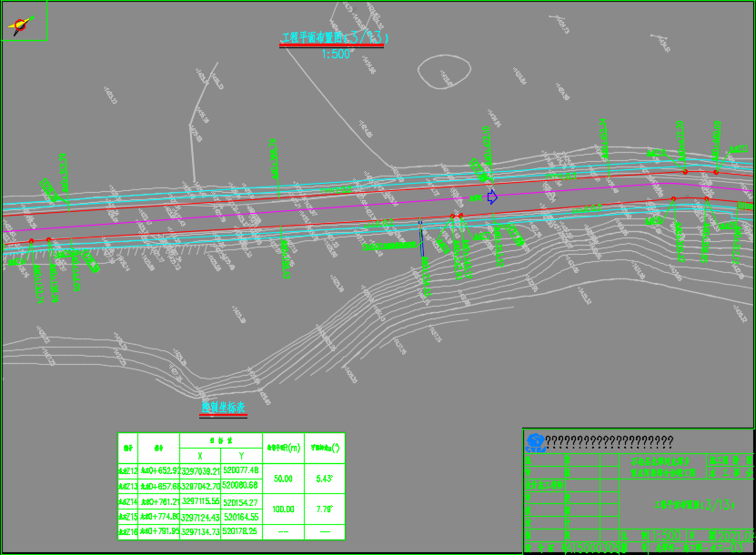
Task: Select X coordinate 3297134.73
Action: pos(200,532)
